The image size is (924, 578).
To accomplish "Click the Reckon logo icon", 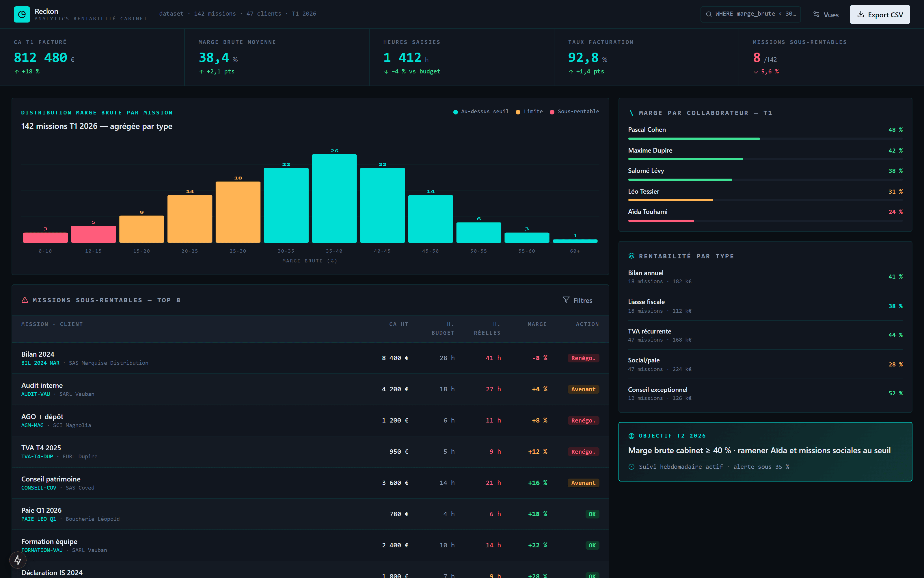I will (22, 14).
